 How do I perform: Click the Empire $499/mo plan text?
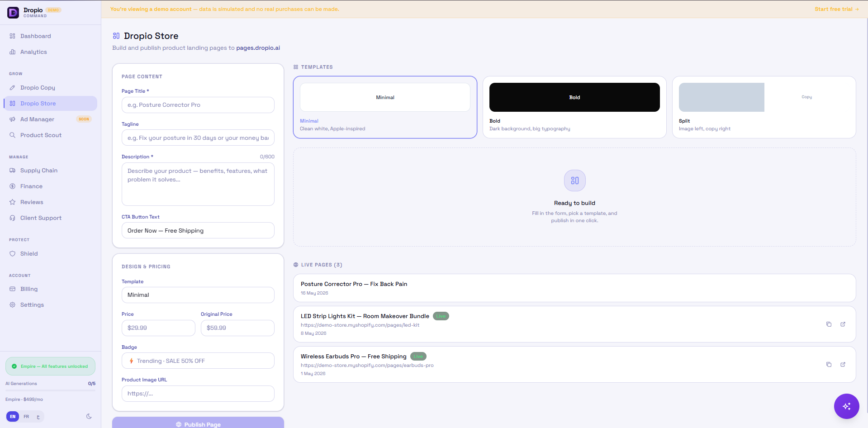pos(24,399)
